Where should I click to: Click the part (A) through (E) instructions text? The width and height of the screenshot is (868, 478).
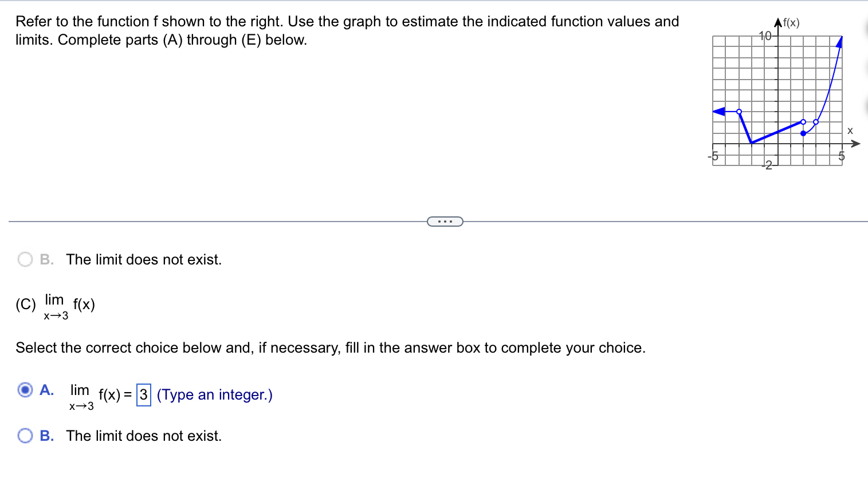pyautogui.click(x=155, y=39)
